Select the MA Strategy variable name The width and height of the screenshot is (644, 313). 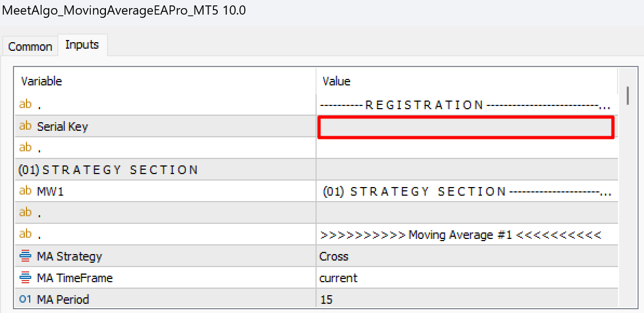(69, 257)
